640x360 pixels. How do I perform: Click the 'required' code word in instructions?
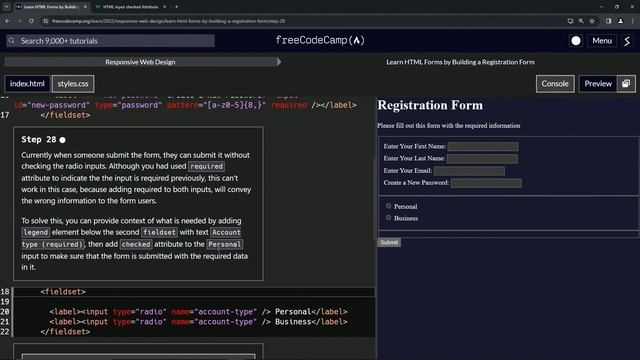point(207,167)
